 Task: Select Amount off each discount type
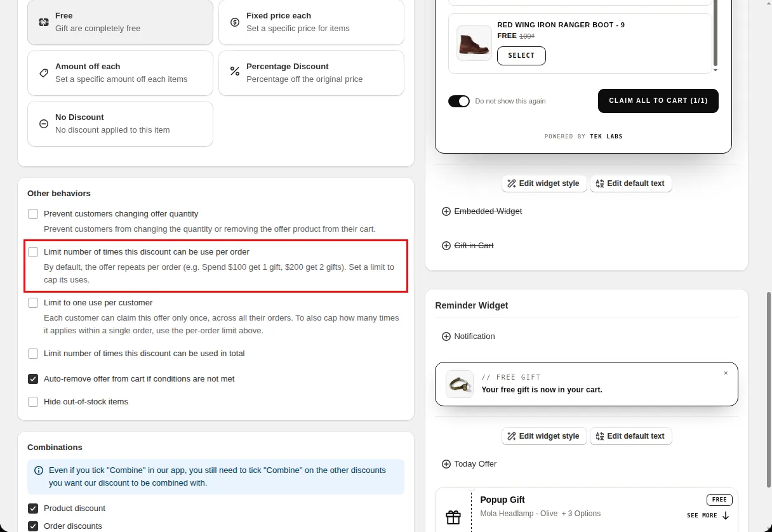120,73
